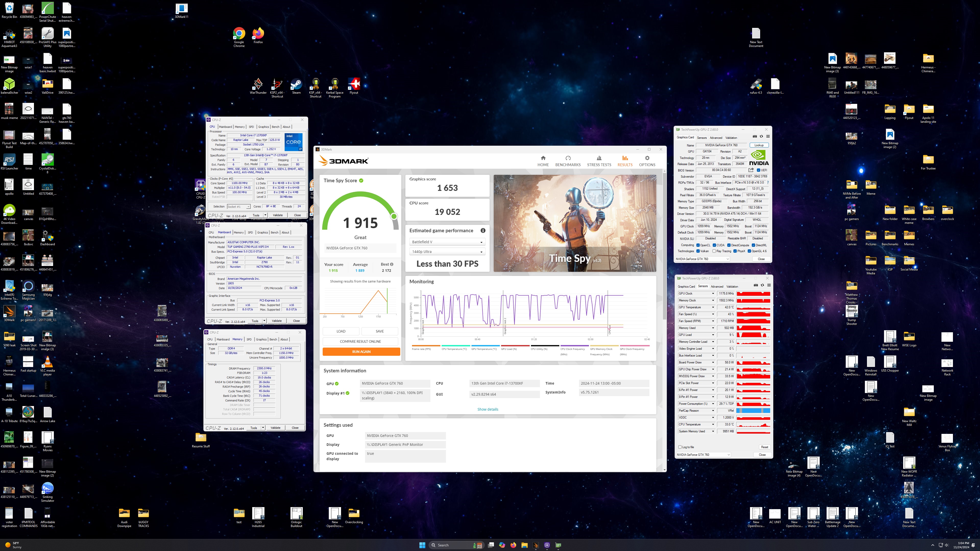Open hamburger menu in GPU-Z Sensors window
The height and width of the screenshot is (551, 980).
(769, 285)
